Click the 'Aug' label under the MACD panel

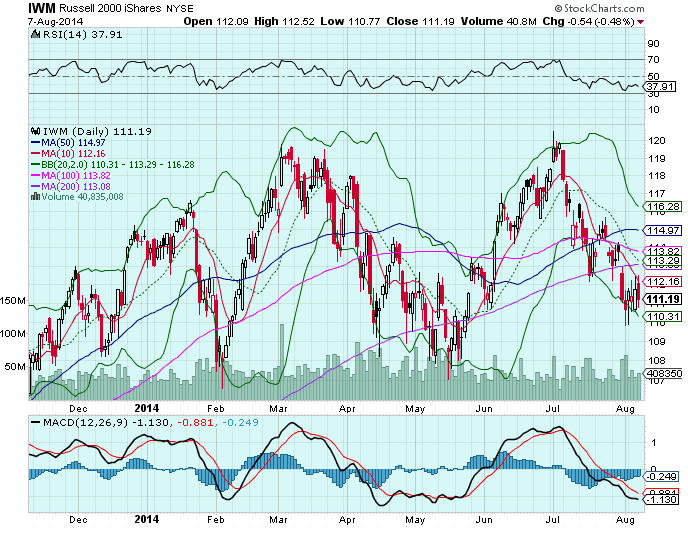click(x=625, y=520)
